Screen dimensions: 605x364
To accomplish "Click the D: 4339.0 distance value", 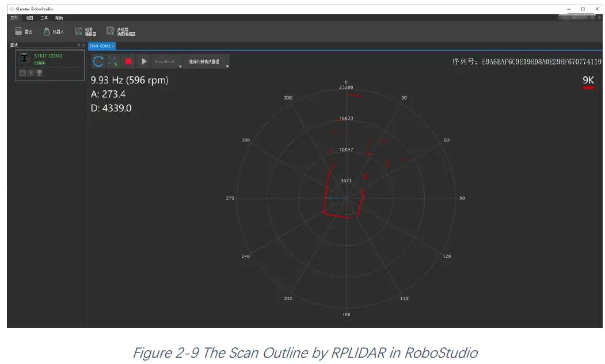I will (x=111, y=108).
